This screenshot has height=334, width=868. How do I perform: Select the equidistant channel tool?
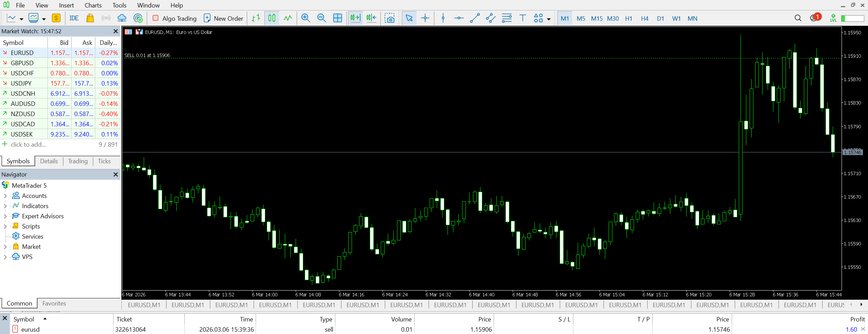coord(491,18)
